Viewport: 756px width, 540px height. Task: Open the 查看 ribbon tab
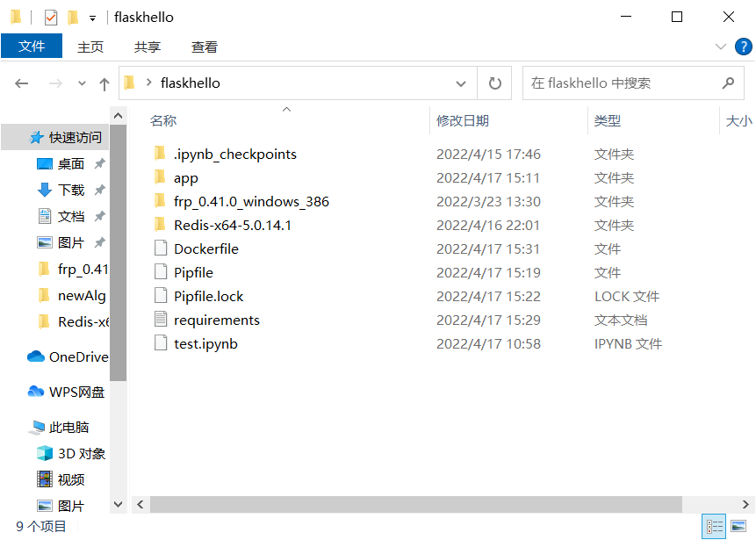click(204, 47)
